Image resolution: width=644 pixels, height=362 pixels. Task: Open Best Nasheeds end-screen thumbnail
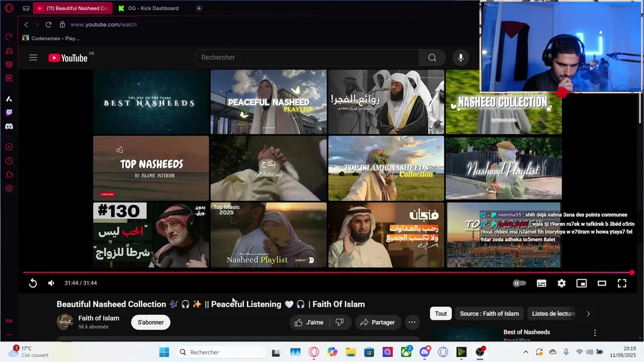tap(151, 102)
